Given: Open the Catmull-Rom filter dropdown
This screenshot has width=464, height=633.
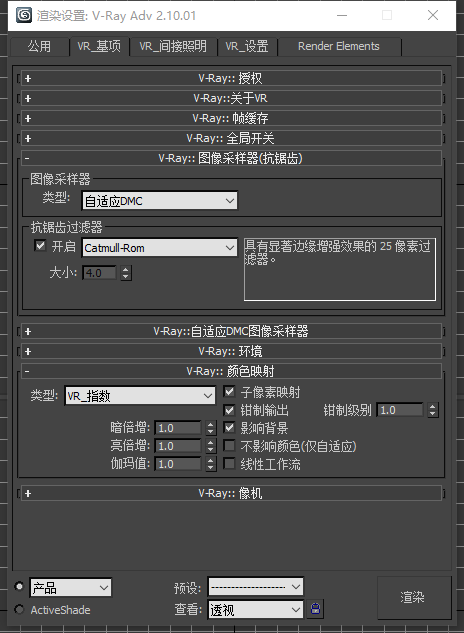Looking at the screenshot, I should [160, 247].
